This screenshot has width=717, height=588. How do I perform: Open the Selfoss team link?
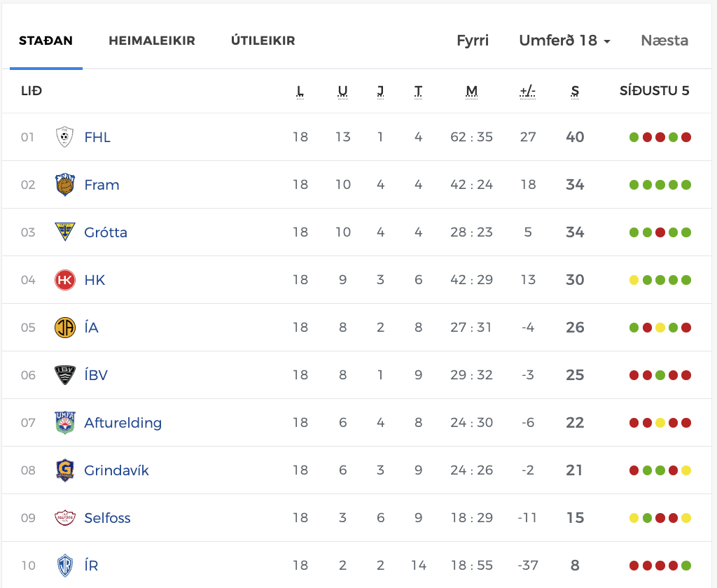pos(107,518)
